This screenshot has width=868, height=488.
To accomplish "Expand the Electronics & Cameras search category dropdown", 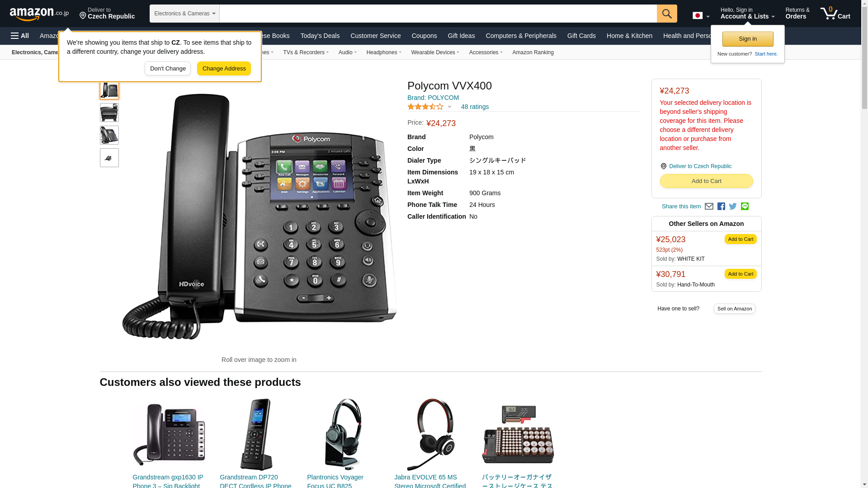I will [184, 14].
